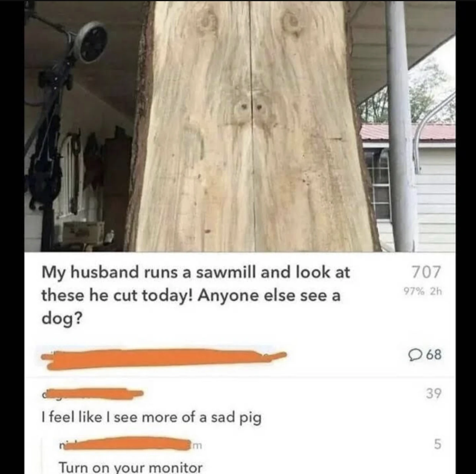Select the reply 'Turn on your monitor'
This screenshot has width=476, height=474.
point(130,467)
